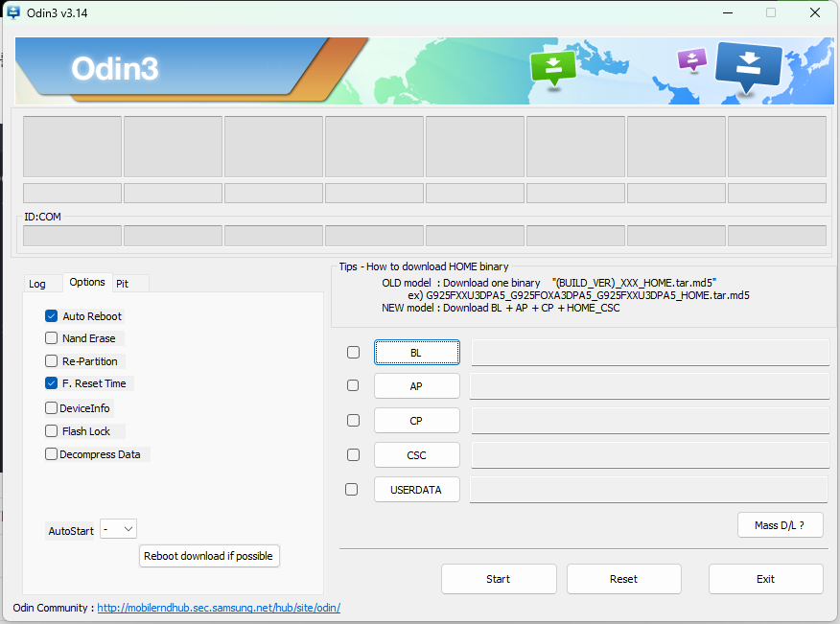The image size is (840, 624).
Task: Tick the DeviceInfo checkbox
Action: pyautogui.click(x=52, y=408)
